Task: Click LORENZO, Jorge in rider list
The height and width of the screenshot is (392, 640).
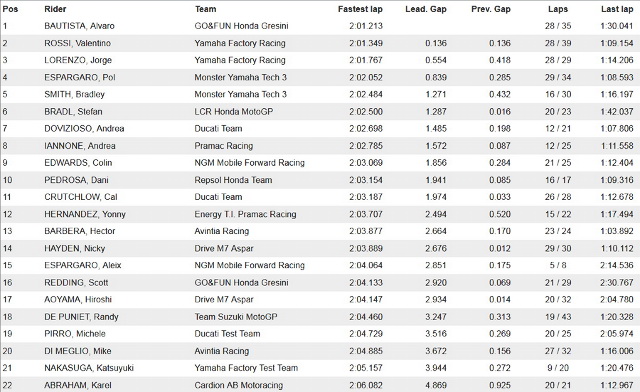Action: click(78, 60)
